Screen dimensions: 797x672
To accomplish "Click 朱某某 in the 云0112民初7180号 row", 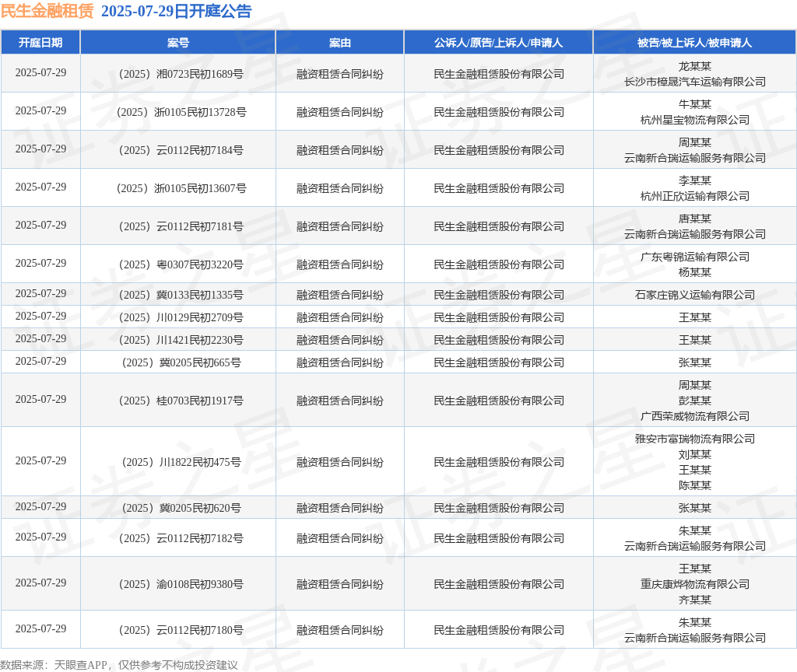I will point(695,623).
